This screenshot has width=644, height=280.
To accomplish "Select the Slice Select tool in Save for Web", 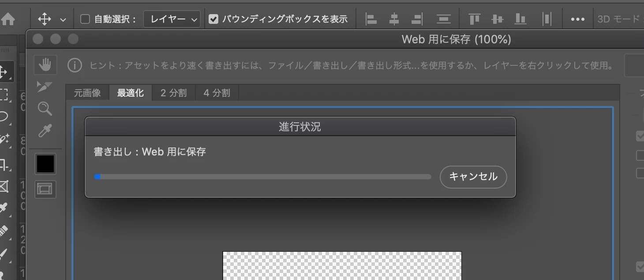I will tap(45, 87).
